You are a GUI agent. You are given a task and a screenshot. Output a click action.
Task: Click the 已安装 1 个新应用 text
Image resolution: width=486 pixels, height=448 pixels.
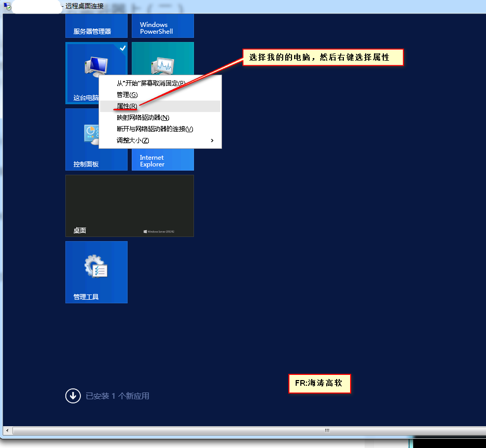[x=117, y=396]
